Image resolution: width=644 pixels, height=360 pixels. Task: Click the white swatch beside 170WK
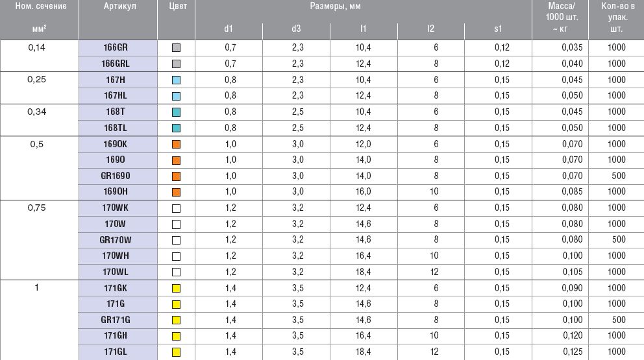pyautogui.click(x=176, y=208)
